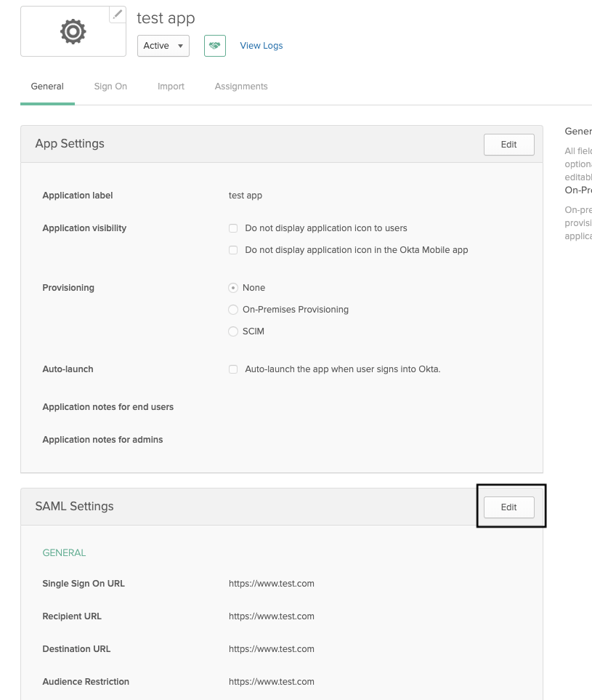The width and height of the screenshot is (592, 700).
Task: Select the None provisioning radio button
Action: (233, 288)
